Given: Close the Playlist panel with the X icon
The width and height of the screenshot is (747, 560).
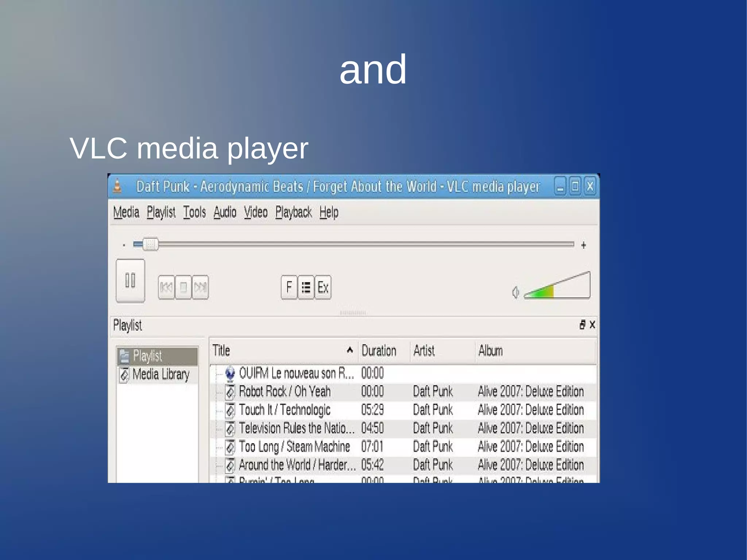Looking at the screenshot, I should tap(592, 324).
